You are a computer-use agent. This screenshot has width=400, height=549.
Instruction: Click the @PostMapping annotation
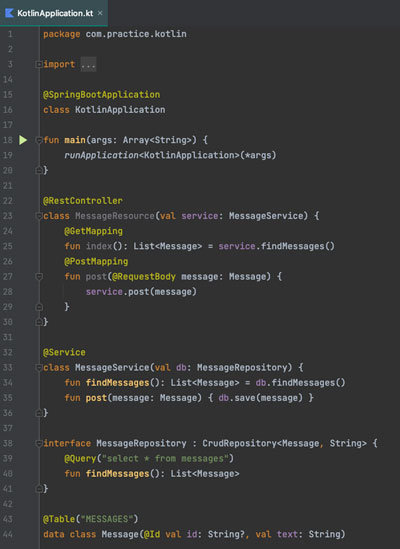pyautogui.click(x=96, y=261)
